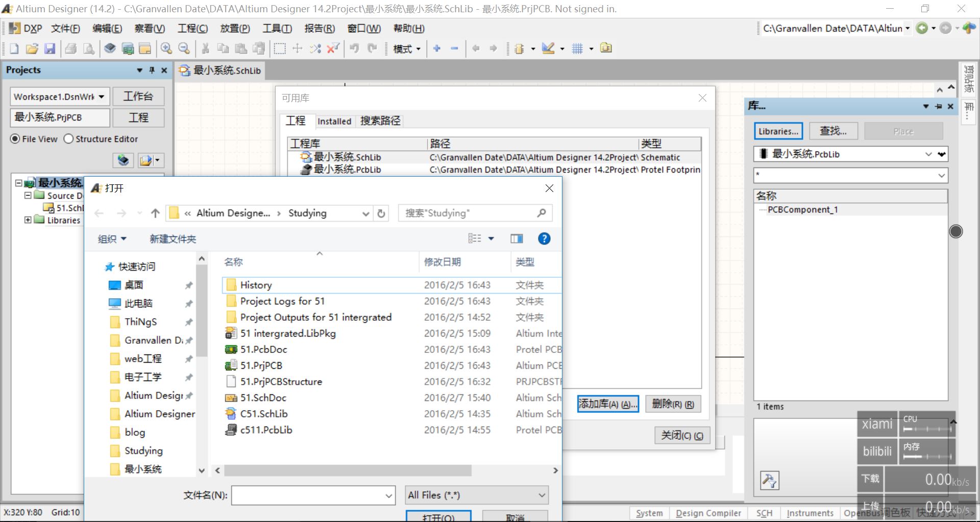This screenshot has width=980, height=522.
Task: Open the filter asterisk combo box dropdown
Action: (942, 176)
